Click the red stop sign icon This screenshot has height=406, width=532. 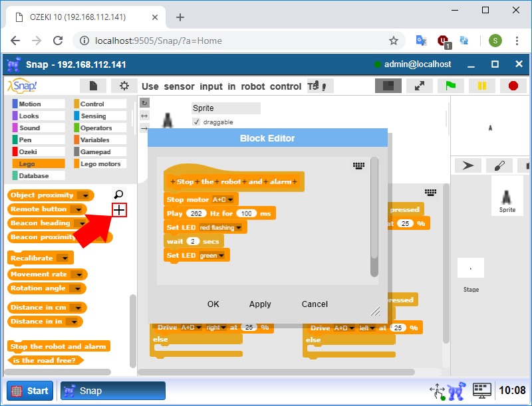(513, 86)
